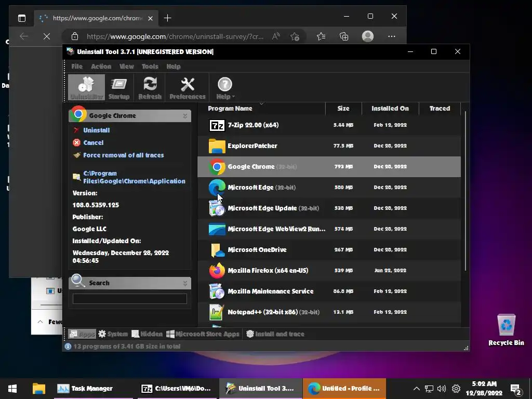Click the Uninstall link for Google Chrome
Viewport: 532px width, 399px height.
pyautogui.click(x=96, y=130)
